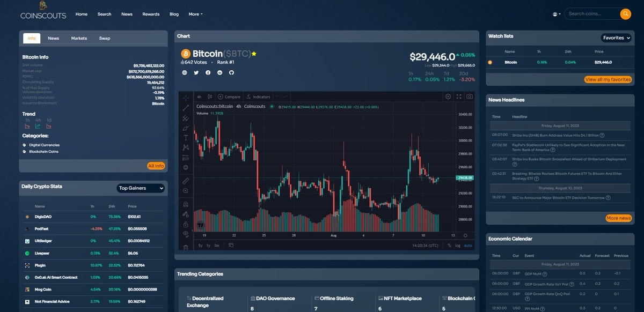Switch to the Swap tab
Image resolution: width=644 pixels, height=312 pixels.
click(105, 38)
